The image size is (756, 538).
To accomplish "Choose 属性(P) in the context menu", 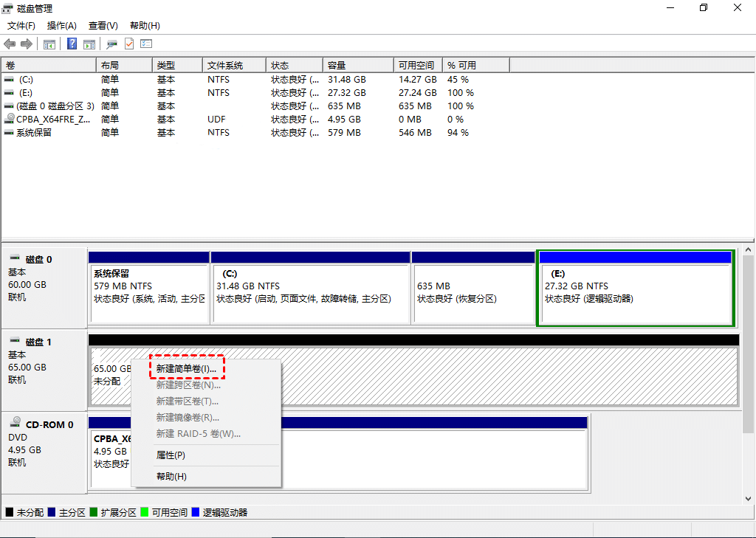I will [x=171, y=455].
